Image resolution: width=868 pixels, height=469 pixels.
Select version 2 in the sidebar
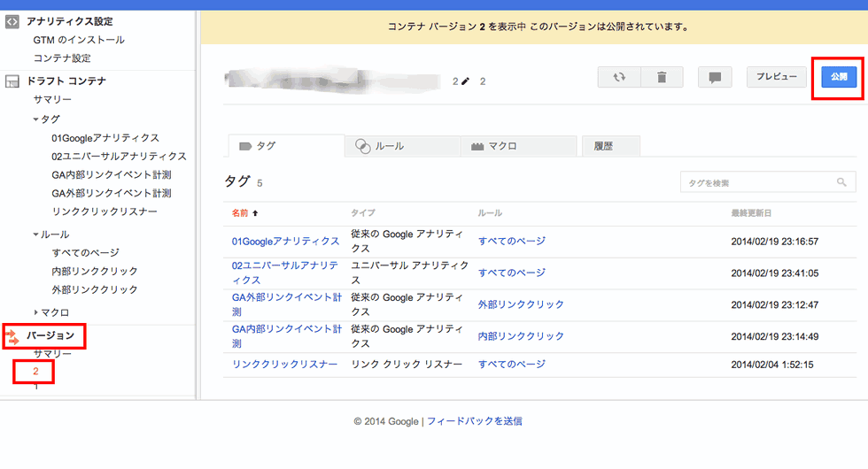point(35,372)
